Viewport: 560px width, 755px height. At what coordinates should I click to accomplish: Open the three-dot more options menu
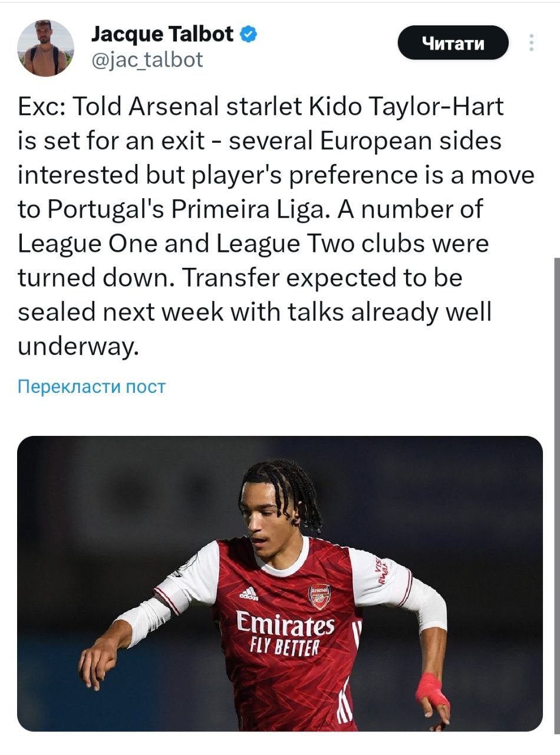(x=532, y=43)
